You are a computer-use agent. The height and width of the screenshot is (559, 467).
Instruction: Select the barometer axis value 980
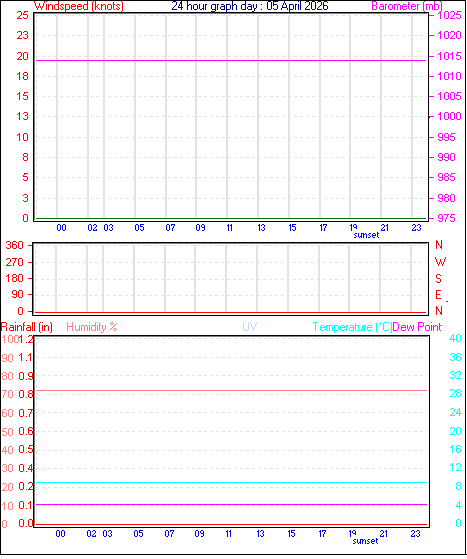[446, 198]
